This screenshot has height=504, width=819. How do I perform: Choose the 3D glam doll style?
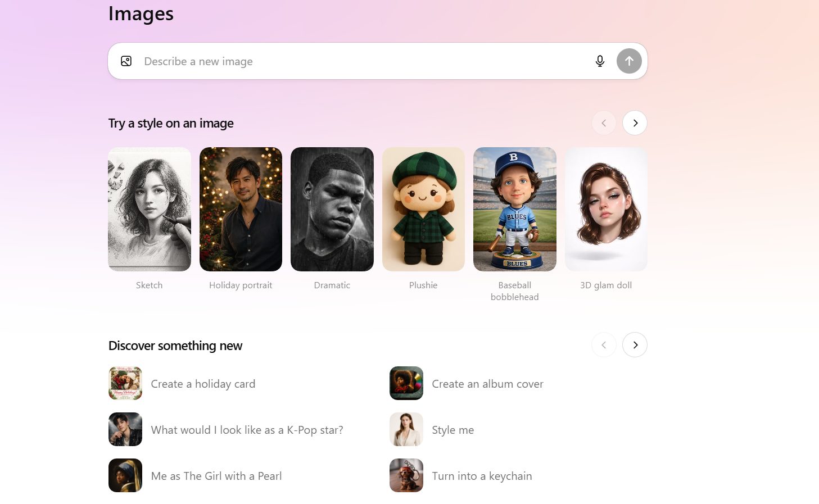606,209
